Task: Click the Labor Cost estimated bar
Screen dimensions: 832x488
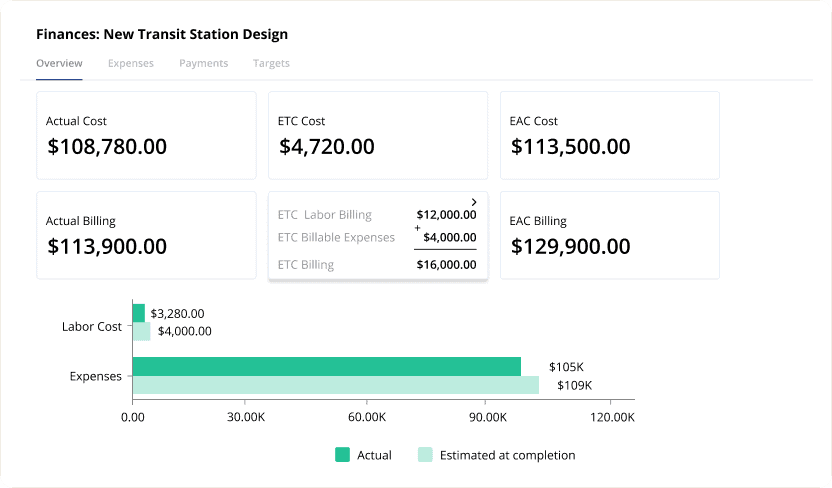Action: [x=141, y=331]
